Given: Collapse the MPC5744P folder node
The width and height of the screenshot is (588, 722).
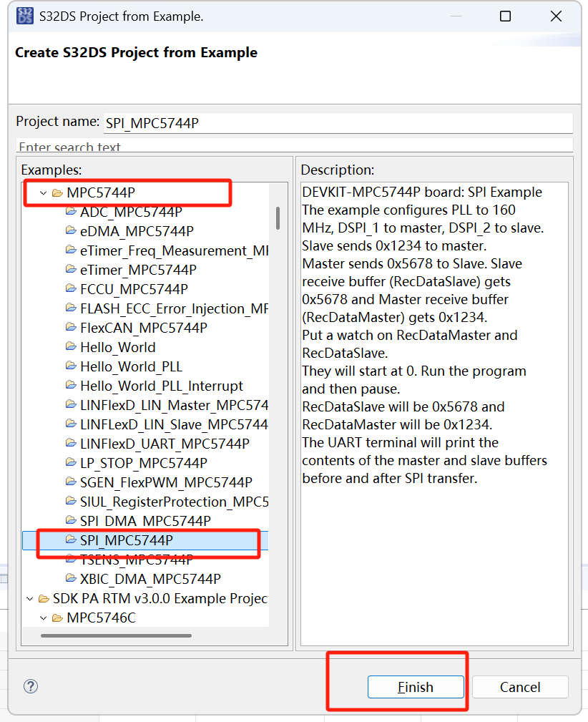Looking at the screenshot, I should pos(44,193).
